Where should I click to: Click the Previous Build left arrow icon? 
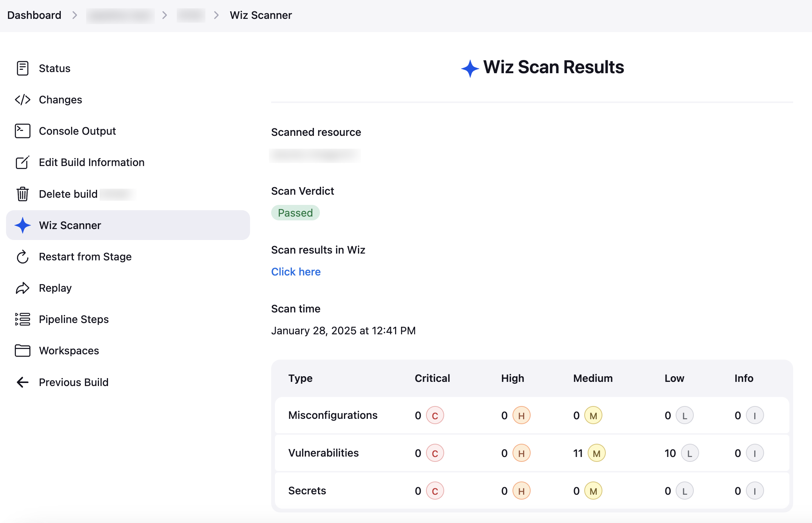pos(23,382)
